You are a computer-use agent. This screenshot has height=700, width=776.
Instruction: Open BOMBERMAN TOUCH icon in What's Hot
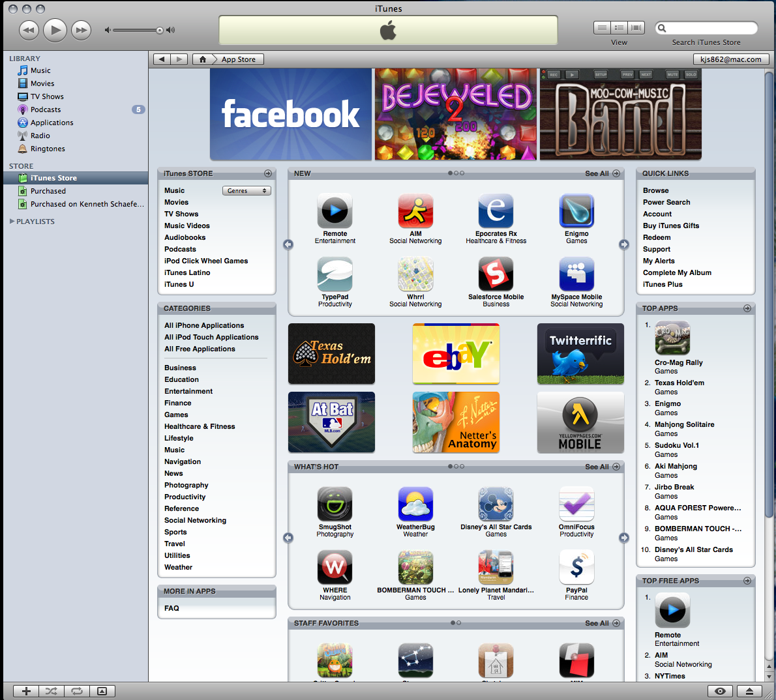(415, 568)
